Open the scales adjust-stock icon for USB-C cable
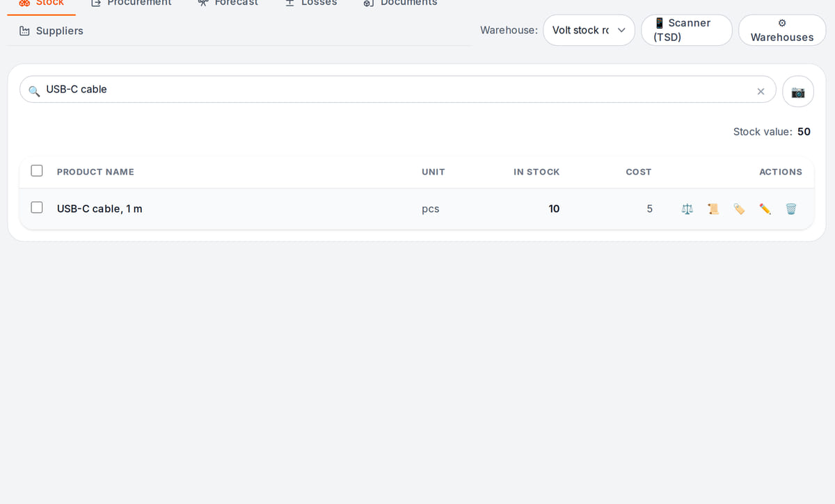This screenshot has width=835, height=504. point(687,209)
